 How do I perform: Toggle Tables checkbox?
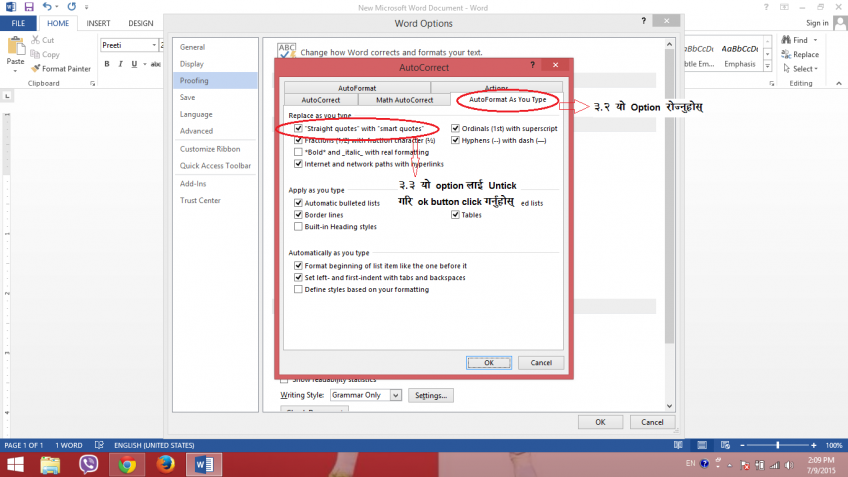[455, 215]
